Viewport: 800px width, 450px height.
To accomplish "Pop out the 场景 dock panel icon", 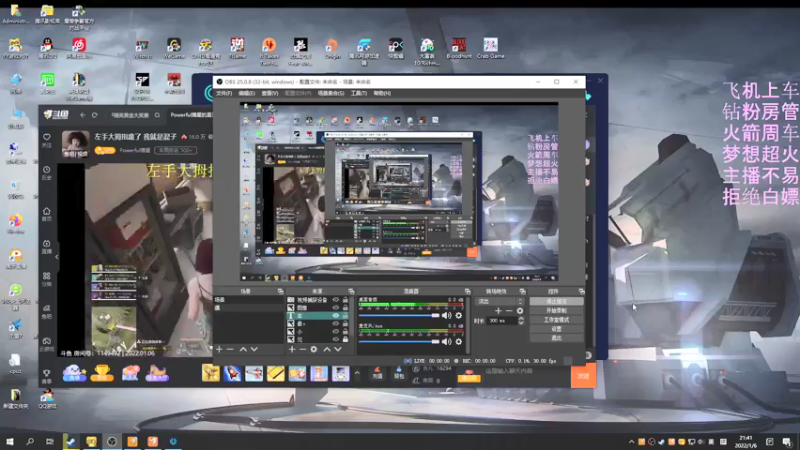I will tap(280, 291).
